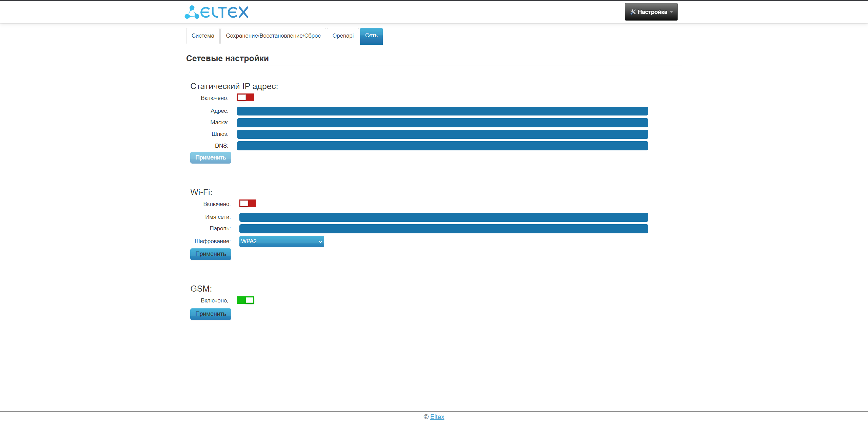
Task: Disable the GSM toggle switch
Action: pyautogui.click(x=245, y=300)
